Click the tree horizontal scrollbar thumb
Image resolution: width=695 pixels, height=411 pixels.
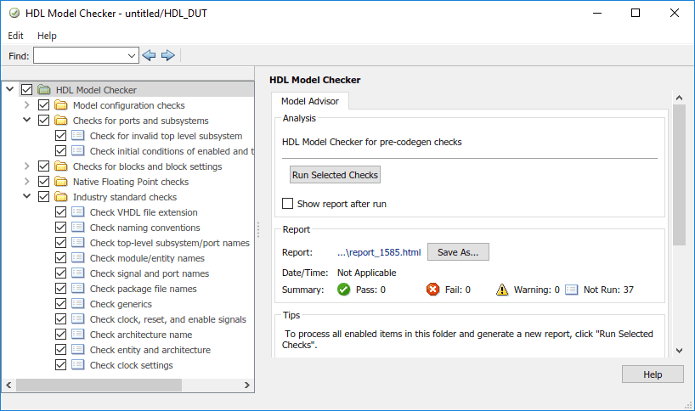(99, 385)
